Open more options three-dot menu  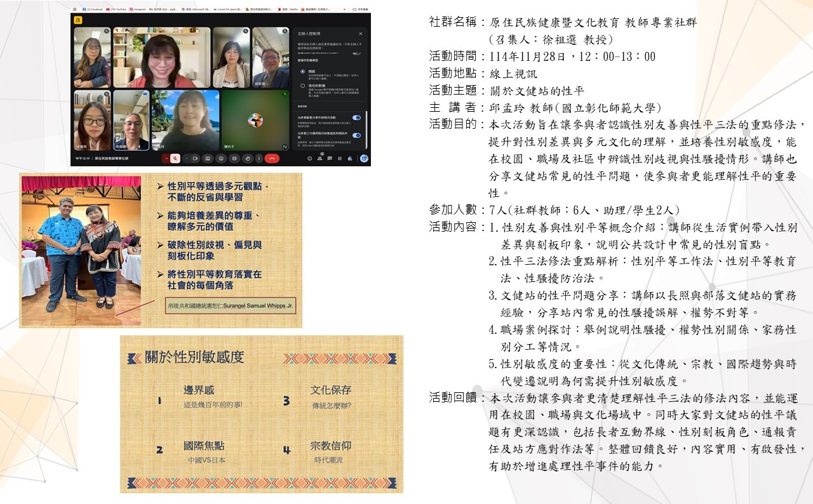pos(260,159)
